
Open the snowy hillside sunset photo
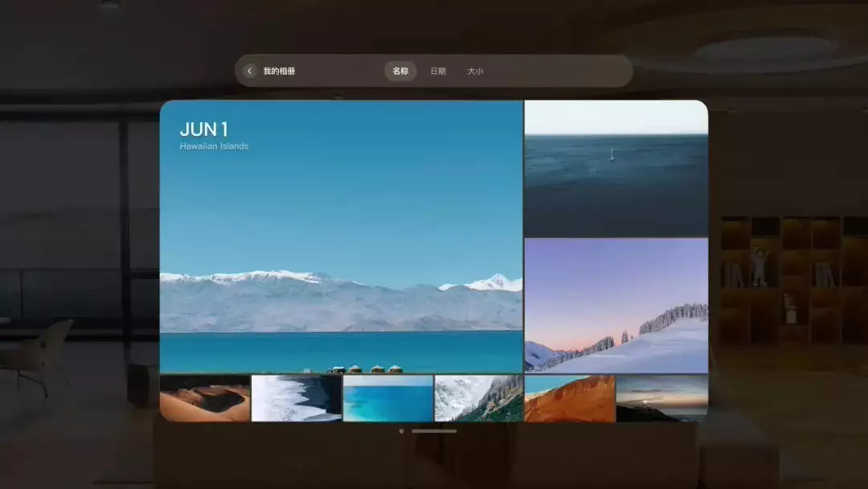point(616,305)
